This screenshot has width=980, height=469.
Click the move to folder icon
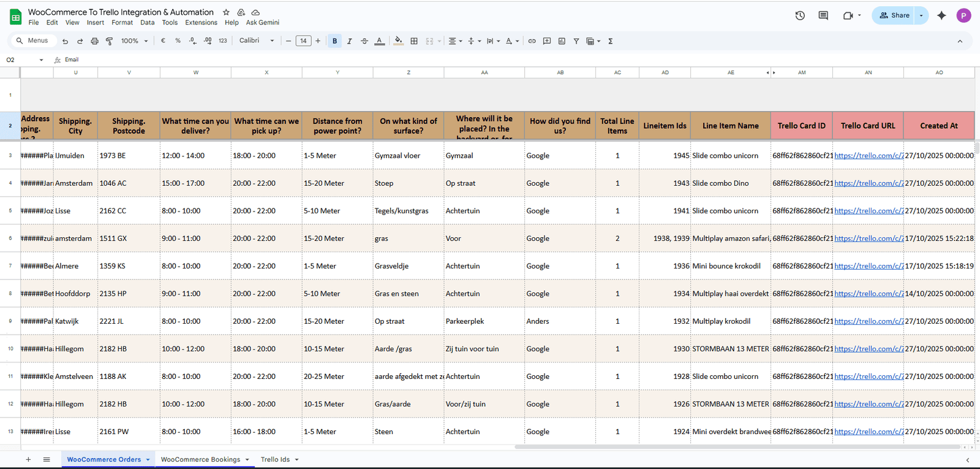click(241, 12)
